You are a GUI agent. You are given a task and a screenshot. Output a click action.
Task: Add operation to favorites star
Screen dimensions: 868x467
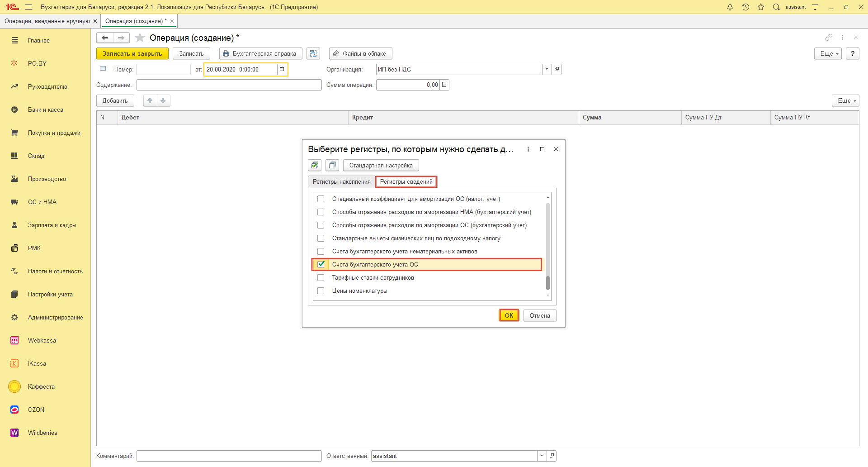[140, 38]
